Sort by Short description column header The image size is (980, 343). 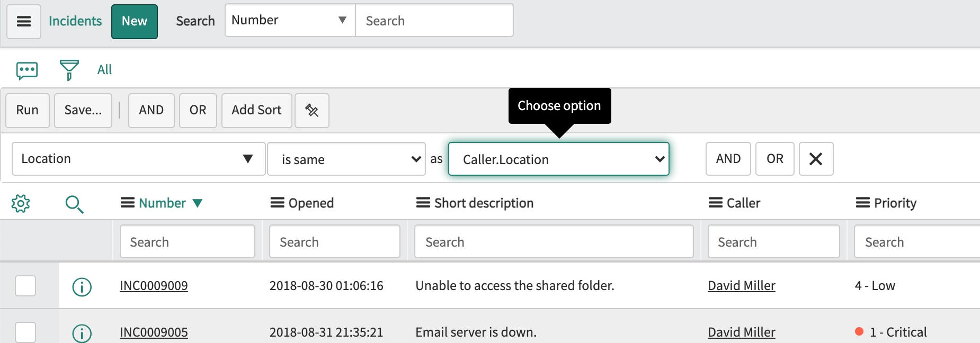[484, 203]
